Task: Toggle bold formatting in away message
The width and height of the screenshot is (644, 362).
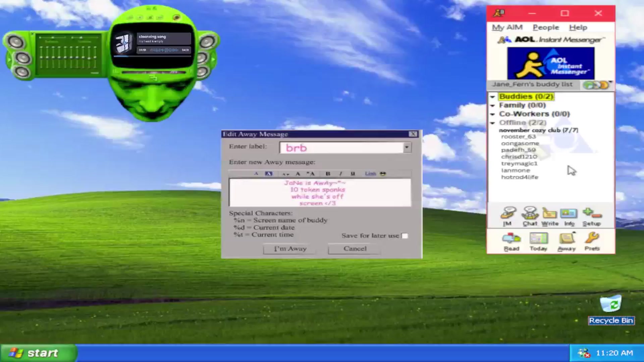Action: tap(328, 173)
